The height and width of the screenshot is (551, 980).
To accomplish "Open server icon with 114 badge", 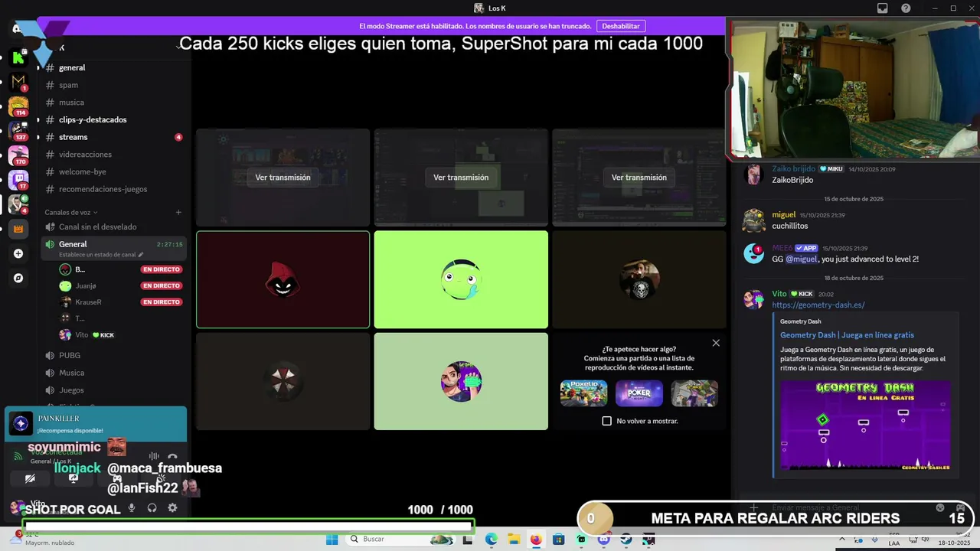I will pos(18,106).
